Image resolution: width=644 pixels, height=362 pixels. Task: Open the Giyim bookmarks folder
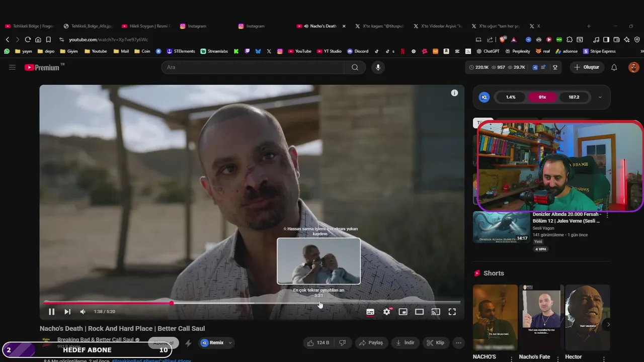(x=69, y=51)
